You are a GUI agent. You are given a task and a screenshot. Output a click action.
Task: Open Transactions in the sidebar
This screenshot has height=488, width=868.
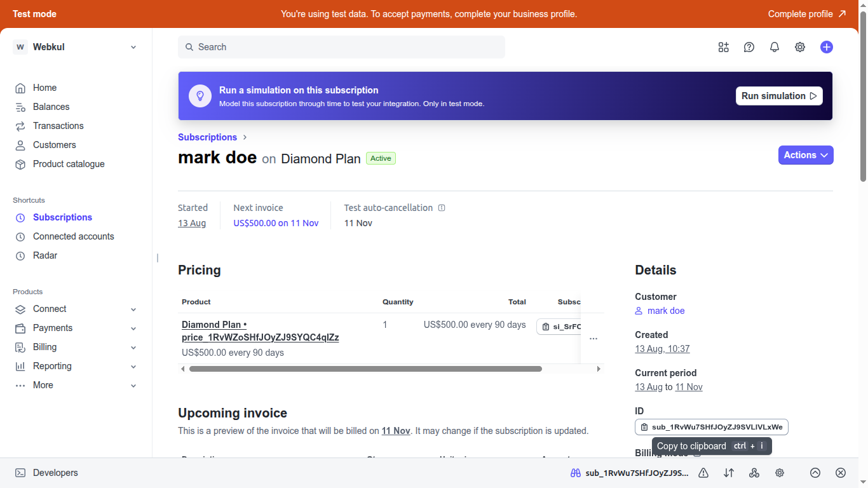[x=58, y=126]
